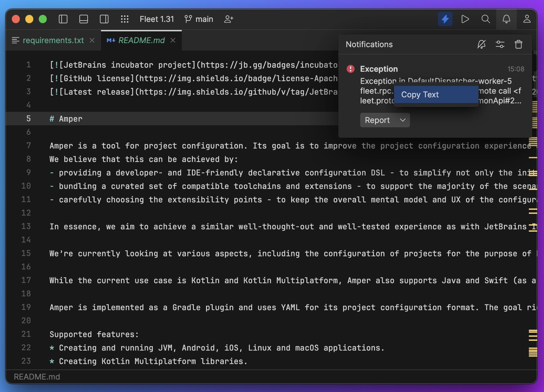Click the markdown file icon on README tab

[111, 40]
